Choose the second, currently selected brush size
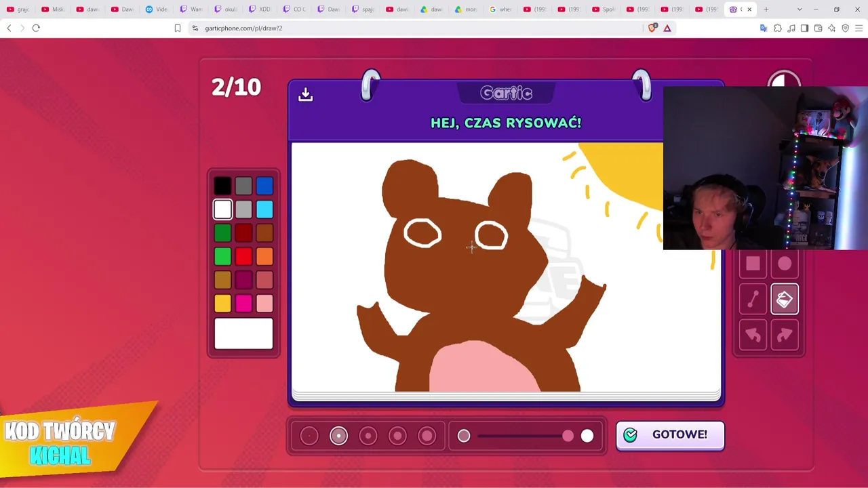 (338, 436)
